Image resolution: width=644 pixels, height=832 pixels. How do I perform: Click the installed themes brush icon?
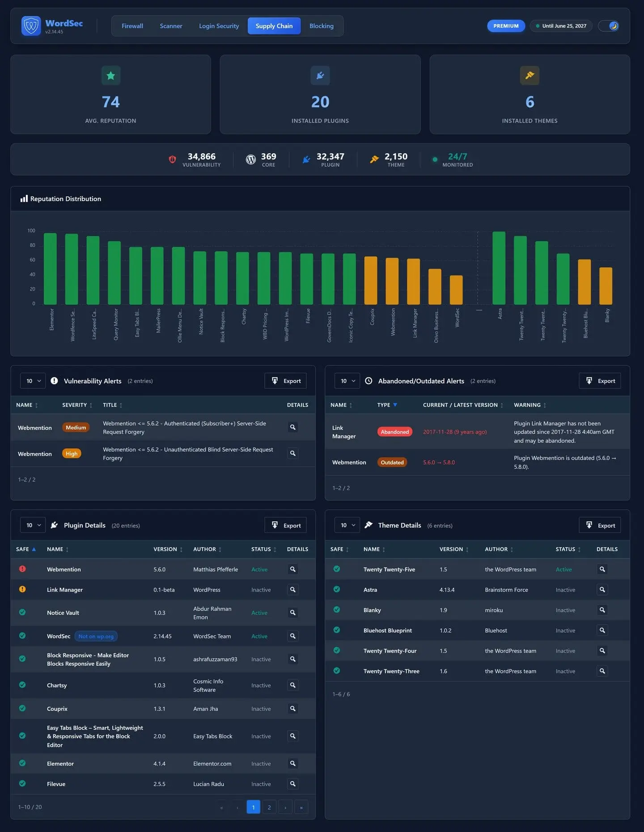click(x=530, y=76)
